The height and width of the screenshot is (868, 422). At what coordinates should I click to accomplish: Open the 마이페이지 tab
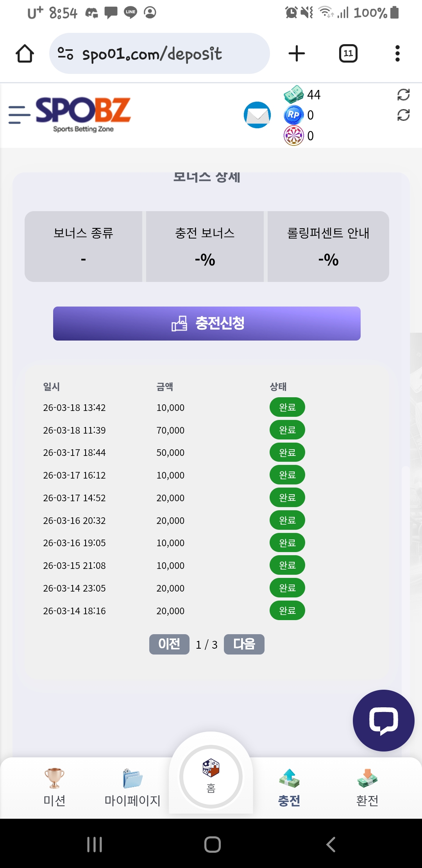coord(132,787)
